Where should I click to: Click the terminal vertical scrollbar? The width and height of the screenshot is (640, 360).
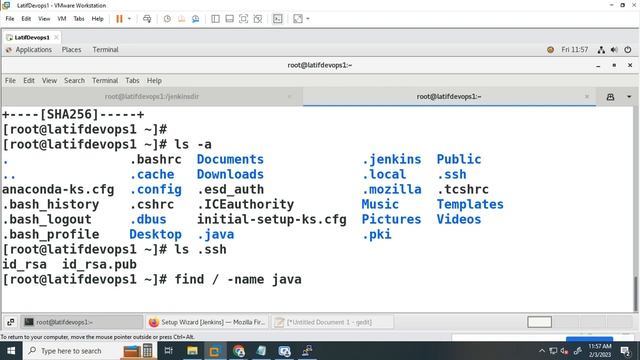pyautogui.click(x=635, y=294)
